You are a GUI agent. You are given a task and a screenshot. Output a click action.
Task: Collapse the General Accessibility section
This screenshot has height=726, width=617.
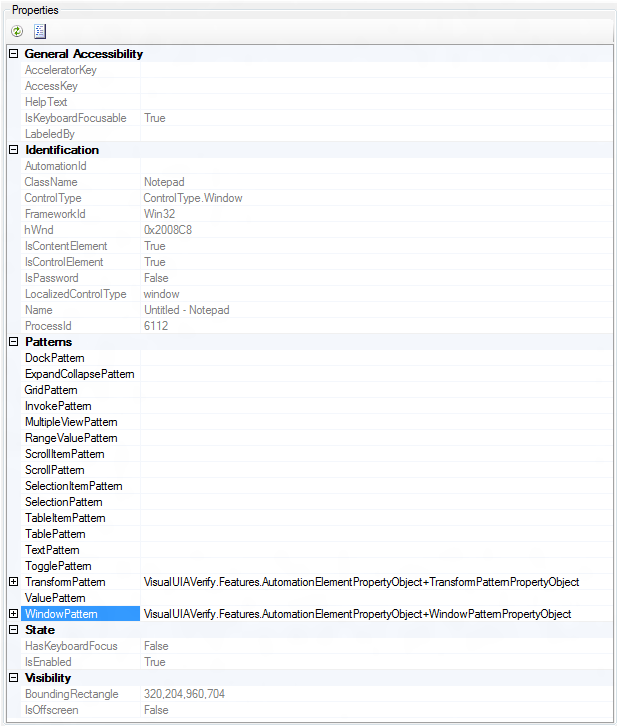coord(14,54)
